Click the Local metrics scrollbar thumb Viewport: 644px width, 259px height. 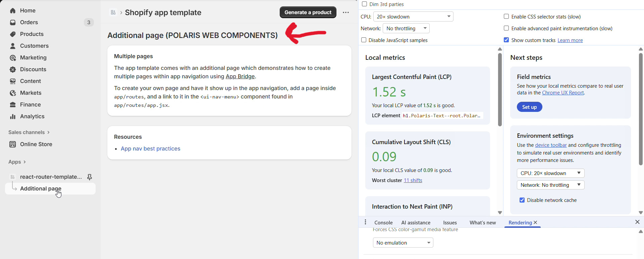point(500,90)
